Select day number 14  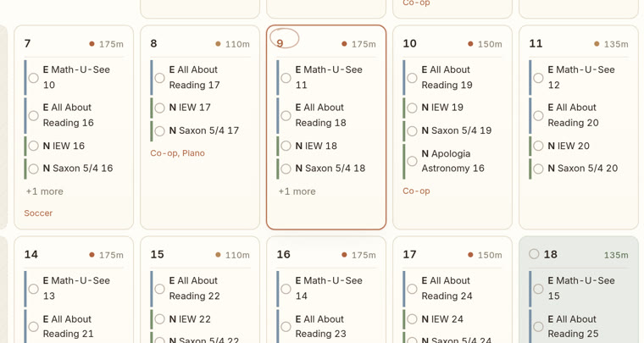(31, 254)
